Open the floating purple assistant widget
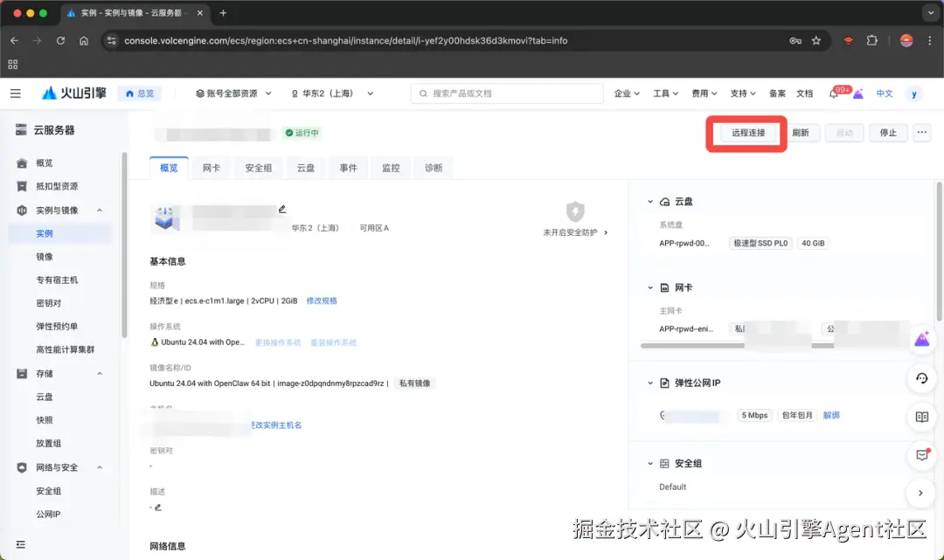 pyautogui.click(x=922, y=339)
